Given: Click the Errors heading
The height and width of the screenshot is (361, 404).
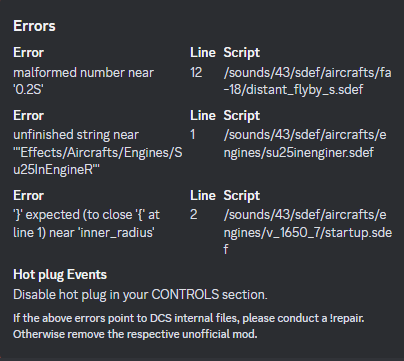Looking at the screenshot, I should point(34,26).
